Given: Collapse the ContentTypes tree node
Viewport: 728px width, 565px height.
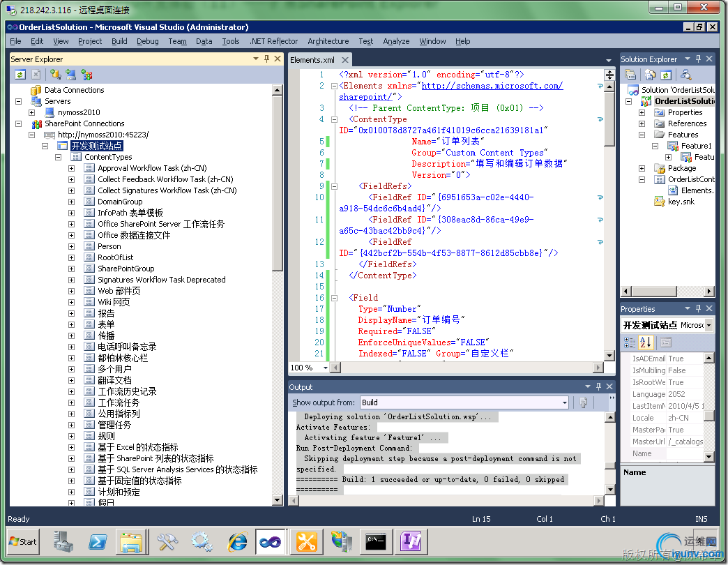Looking at the screenshot, I should [58, 157].
